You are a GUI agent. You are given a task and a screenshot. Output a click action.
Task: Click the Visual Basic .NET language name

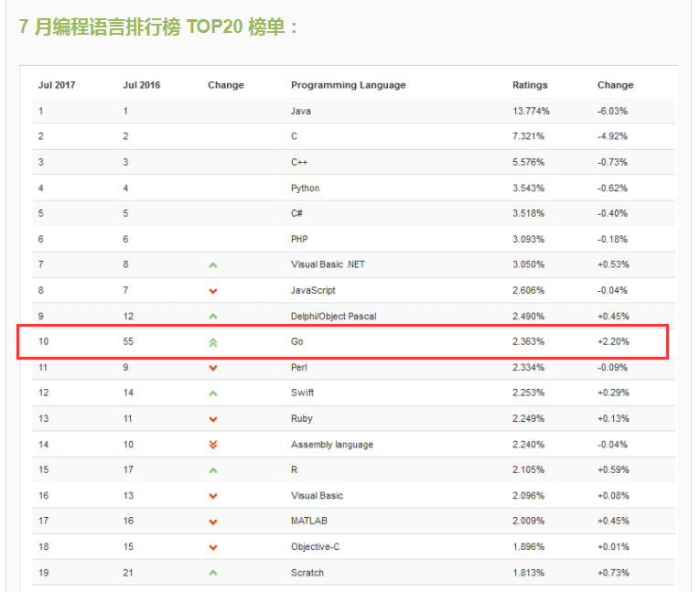click(328, 264)
